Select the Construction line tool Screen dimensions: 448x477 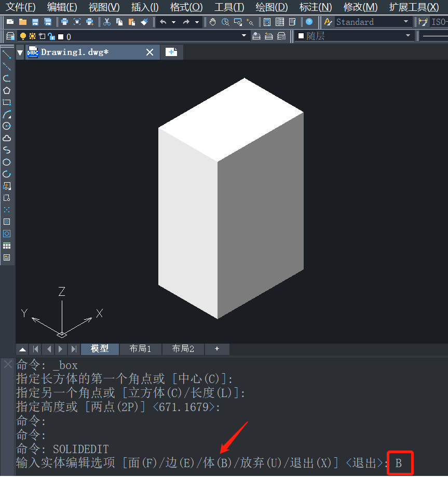pyautogui.click(x=7, y=66)
